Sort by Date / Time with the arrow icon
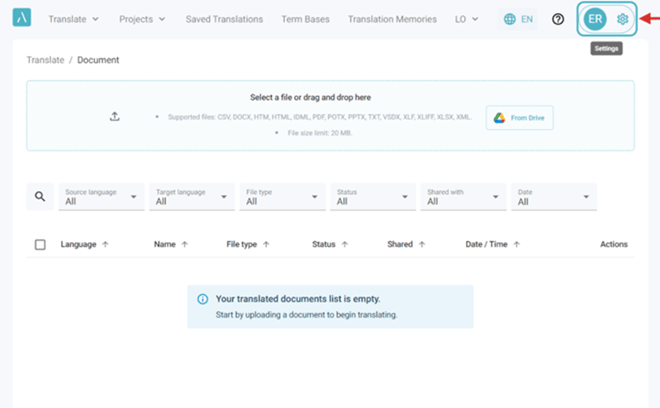The width and height of the screenshot is (660, 408). tap(516, 244)
